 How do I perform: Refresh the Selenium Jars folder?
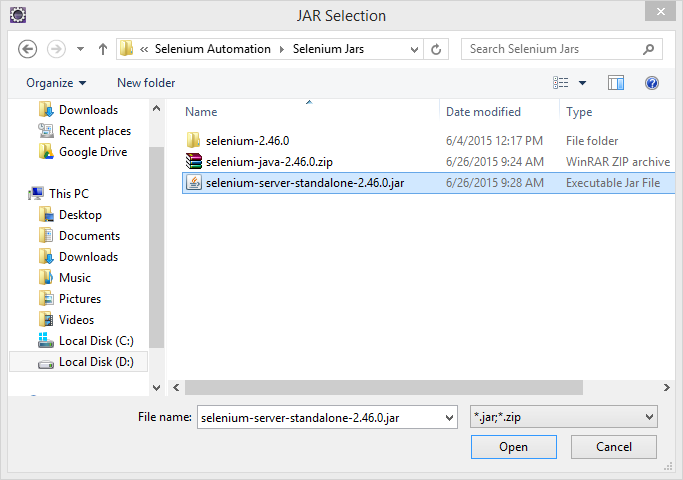(x=436, y=49)
